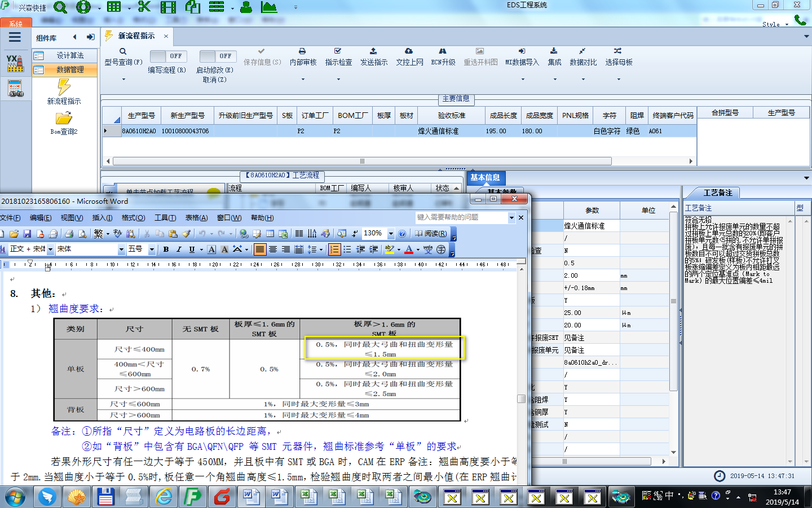This screenshot has width=812, height=508.
Task: Expand the dropdown arrow under MI数据导入
Action: coord(522,80)
